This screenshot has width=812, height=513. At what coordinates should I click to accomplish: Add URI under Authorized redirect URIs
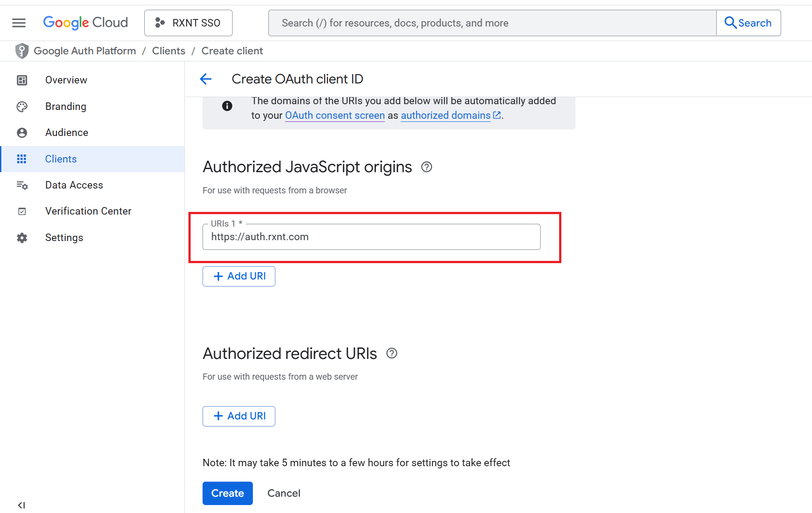pos(239,416)
